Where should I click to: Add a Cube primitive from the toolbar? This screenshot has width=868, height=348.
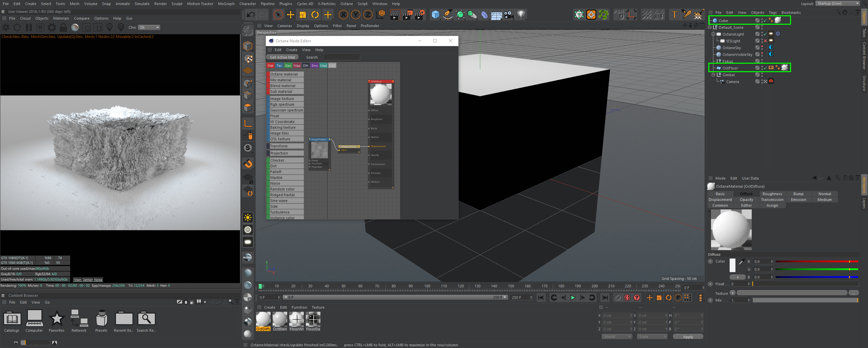coord(435,15)
